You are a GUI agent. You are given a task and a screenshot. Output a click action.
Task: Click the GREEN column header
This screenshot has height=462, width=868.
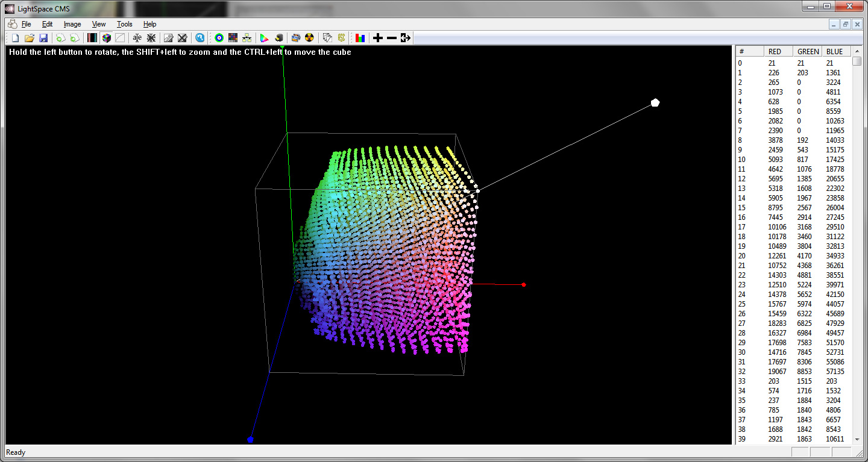coord(808,51)
